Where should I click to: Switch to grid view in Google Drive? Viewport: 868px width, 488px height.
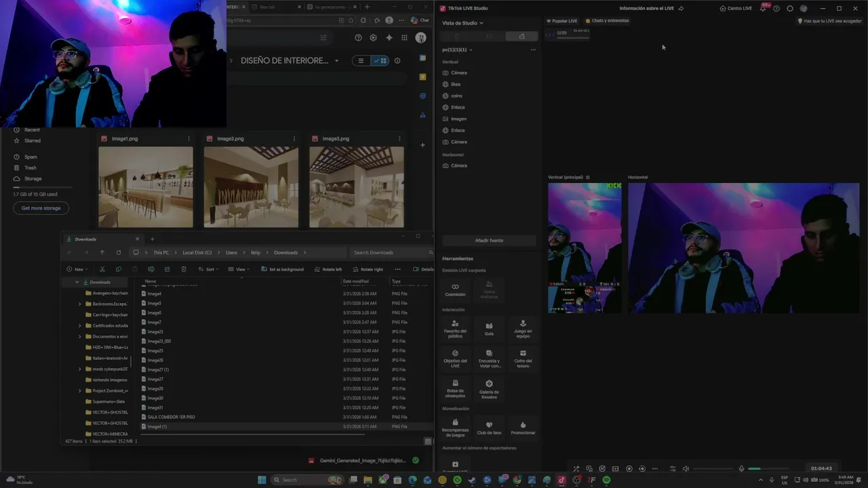380,60
